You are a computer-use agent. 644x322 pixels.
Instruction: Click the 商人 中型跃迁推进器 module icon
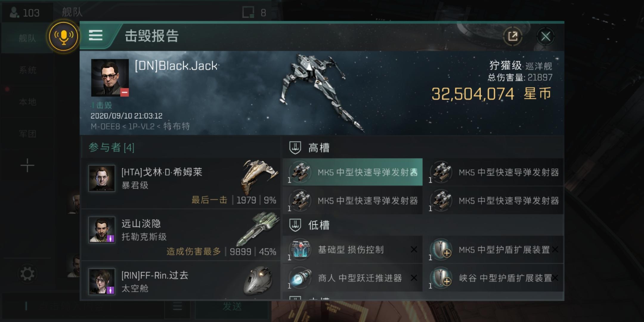[x=300, y=278]
